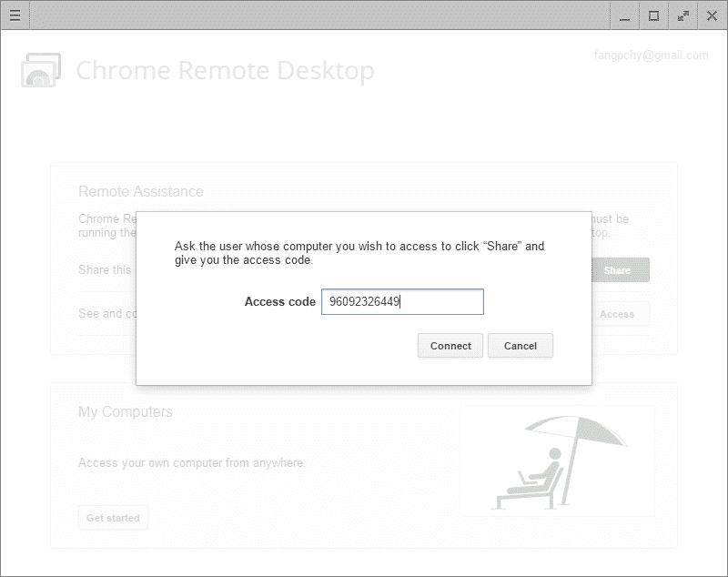The height and width of the screenshot is (577, 728).
Task: Click the Access code input field
Action: pyautogui.click(x=402, y=302)
